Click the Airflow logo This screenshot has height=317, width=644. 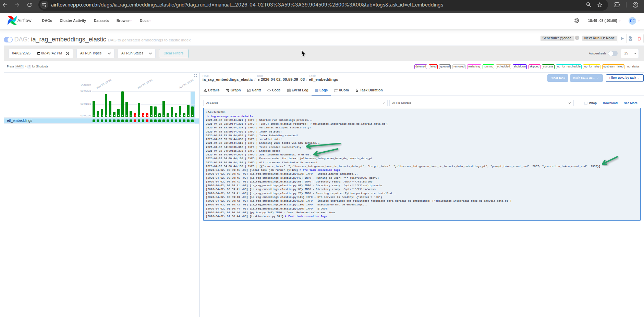point(20,21)
